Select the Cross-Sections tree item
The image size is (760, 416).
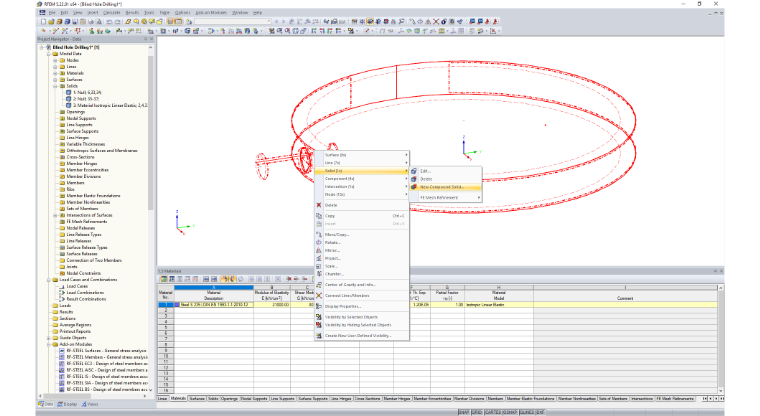point(80,157)
